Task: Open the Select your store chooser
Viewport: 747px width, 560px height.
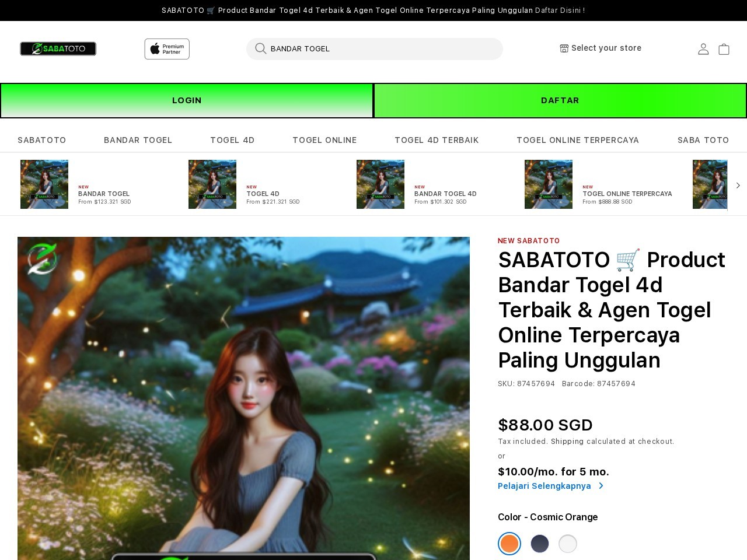Action: tap(606, 48)
